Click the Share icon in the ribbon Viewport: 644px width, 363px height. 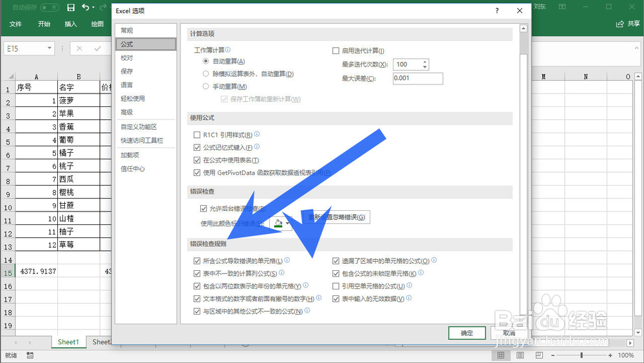[620, 24]
